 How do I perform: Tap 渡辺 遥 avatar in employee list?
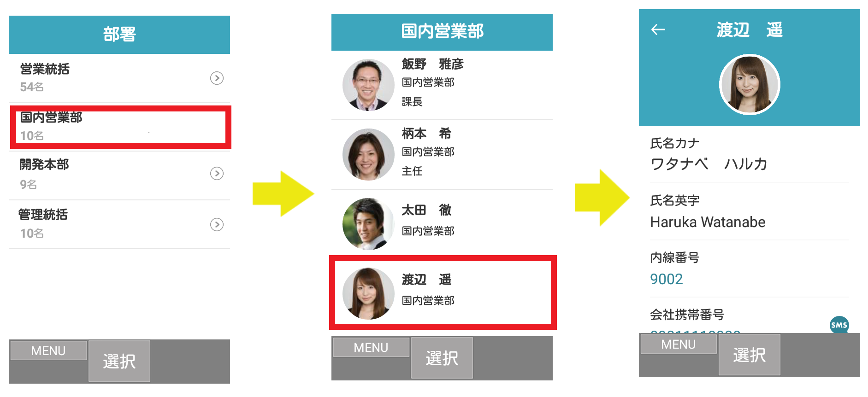[x=368, y=293]
